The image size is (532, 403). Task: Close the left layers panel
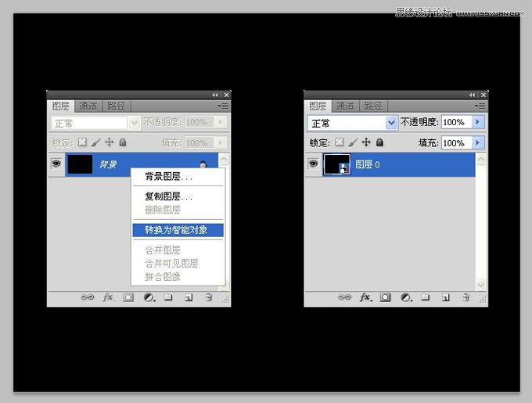[226, 95]
